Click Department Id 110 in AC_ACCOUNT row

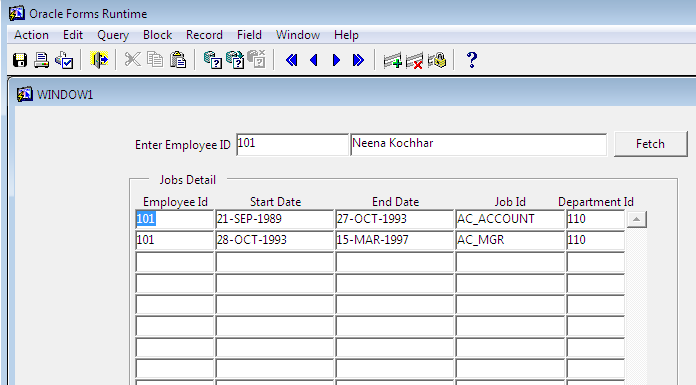pos(595,219)
